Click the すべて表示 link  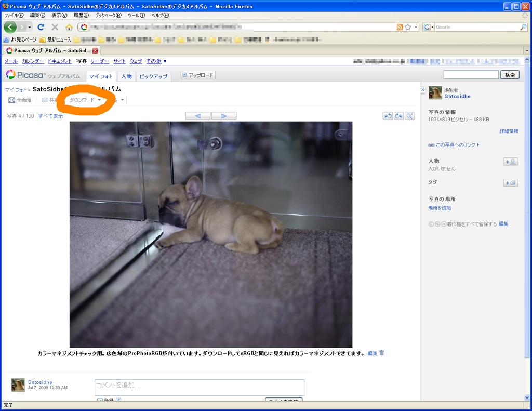click(x=50, y=116)
